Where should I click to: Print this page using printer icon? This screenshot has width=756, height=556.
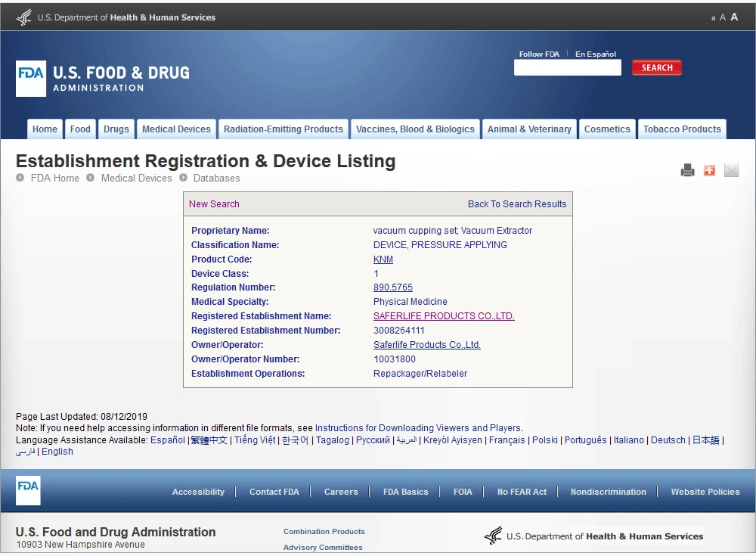(x=687, y=170)
